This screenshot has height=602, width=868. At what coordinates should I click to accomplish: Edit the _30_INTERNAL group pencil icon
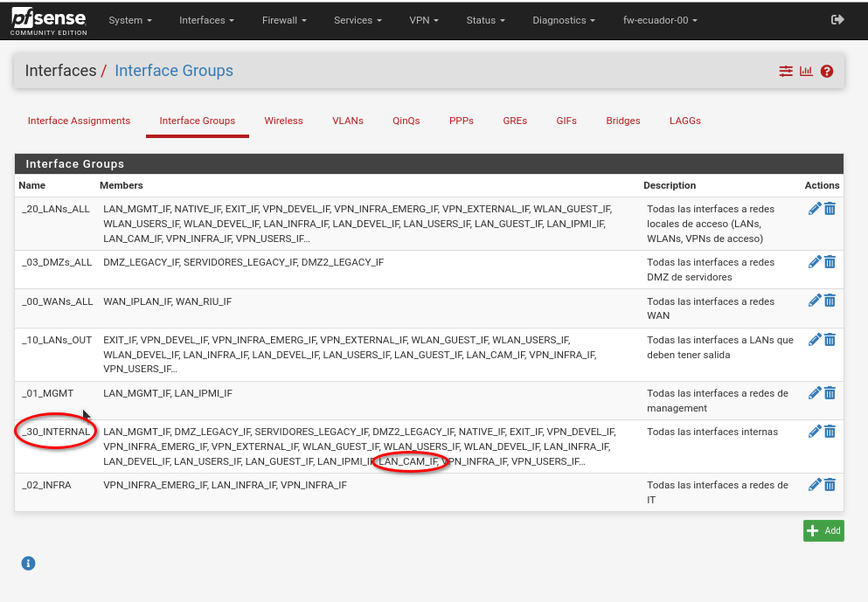point(815,432)
